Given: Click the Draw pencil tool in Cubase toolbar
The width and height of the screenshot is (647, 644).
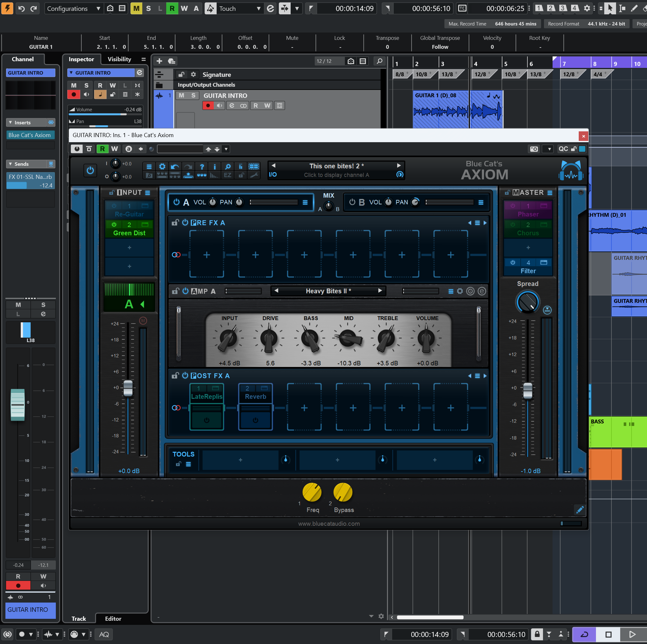Looking at the screenshot, I should point(634,8).
